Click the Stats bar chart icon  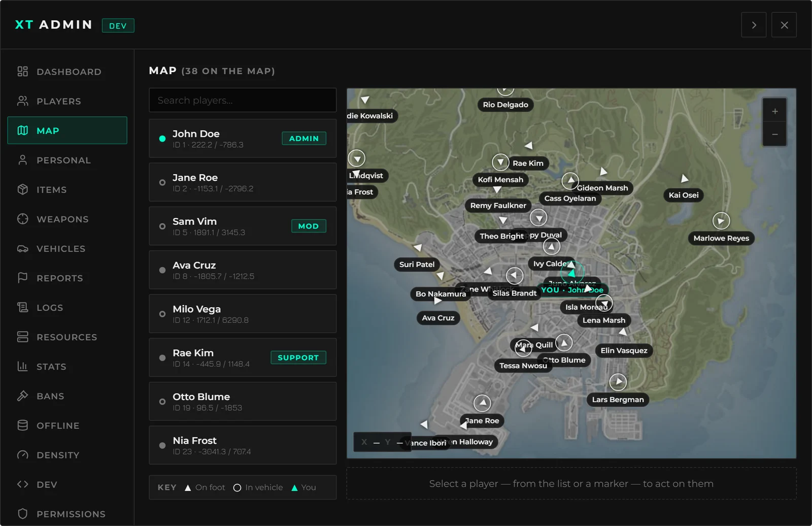coord(22,366)
